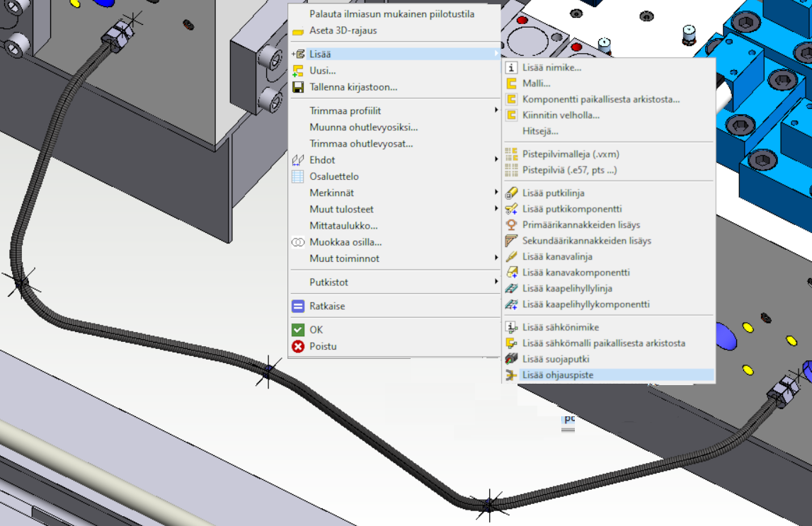Expand the Merkinnät submenu arrow
812x526 pixels.
496,193
